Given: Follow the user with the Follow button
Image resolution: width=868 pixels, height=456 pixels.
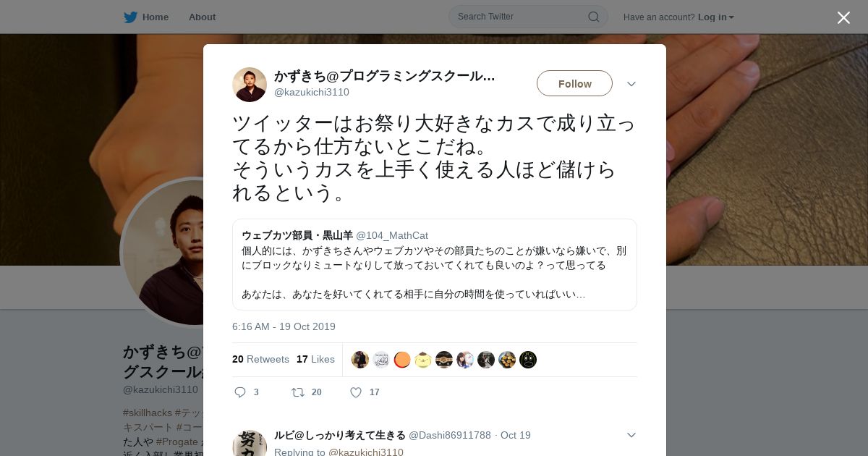Looking at the screenshot, I should click(x=574, y=83).
